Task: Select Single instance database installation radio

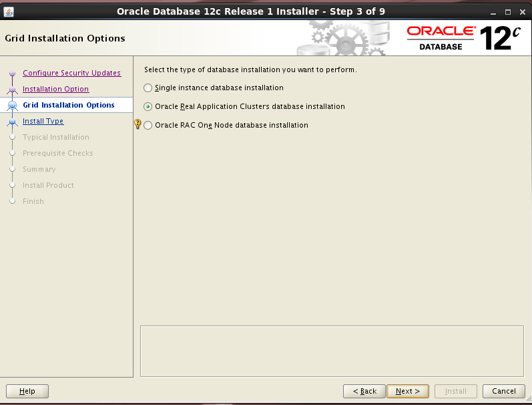Action: tap(148, 88)
